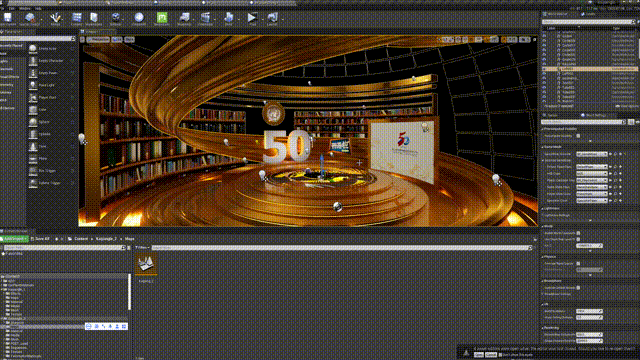Image resolution: width=640 pixels, height=360 pixels.
Task: Select the Sphere Trigger icon
Action: click(33, 183)
